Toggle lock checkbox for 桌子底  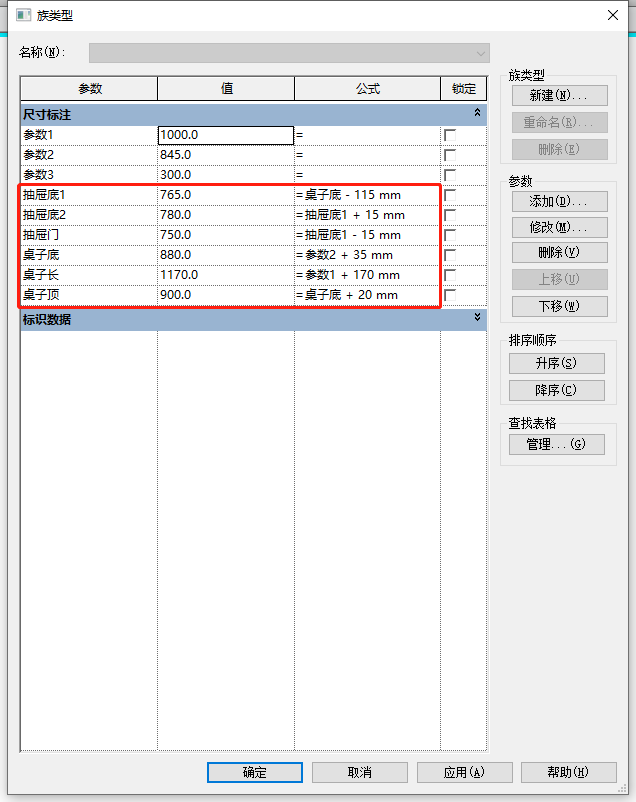pos(450,255)
